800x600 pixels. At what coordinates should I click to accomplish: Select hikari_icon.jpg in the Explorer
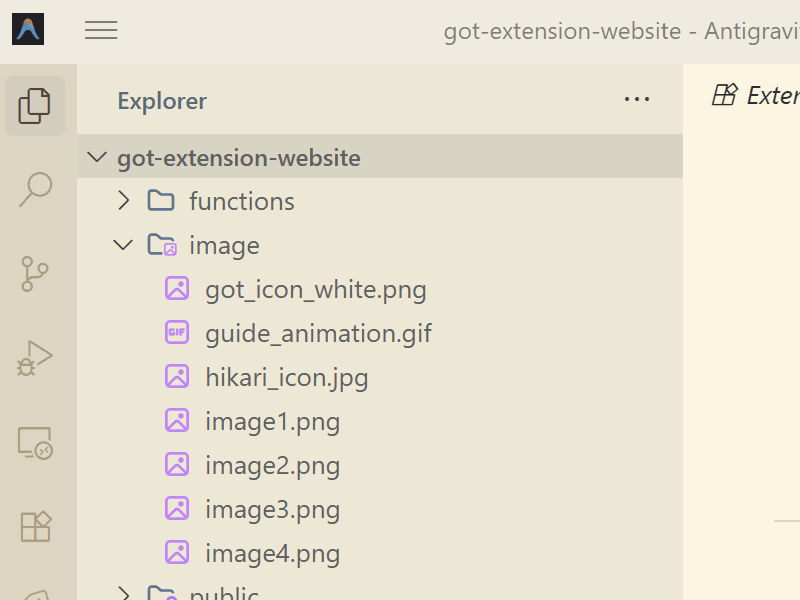pyautogui.click(x=287, y=377)
